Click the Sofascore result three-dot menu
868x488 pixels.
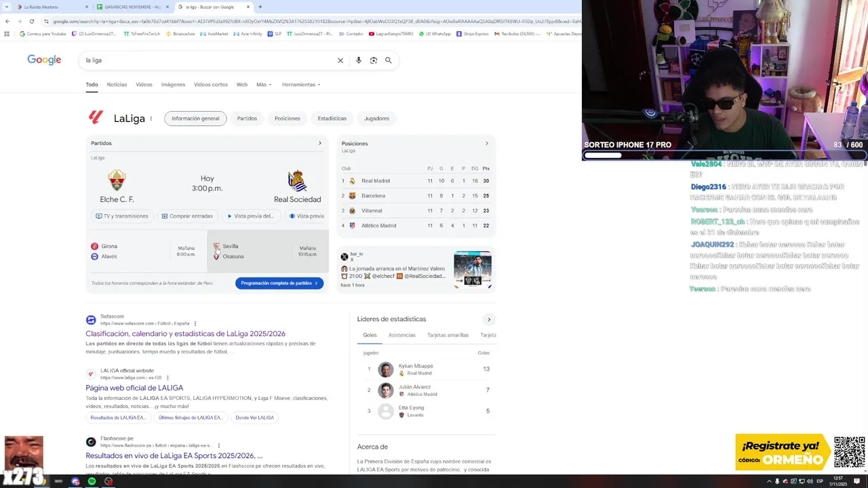[x=195, y=323]
